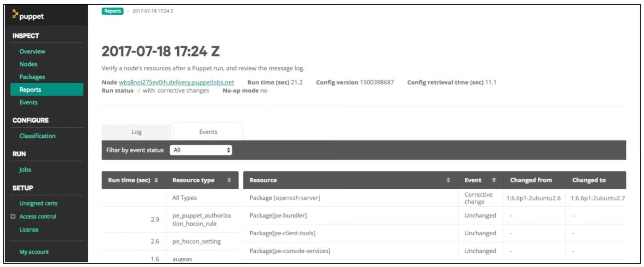Switch to the Log tab
Viewport: 644px width, 267px height.
137,132
